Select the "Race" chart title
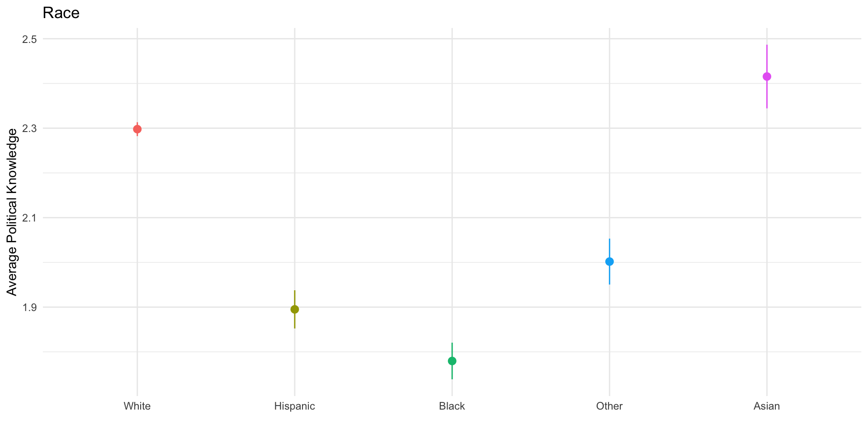The height and width of the screenshot is (434, 868). click(61, 13)
